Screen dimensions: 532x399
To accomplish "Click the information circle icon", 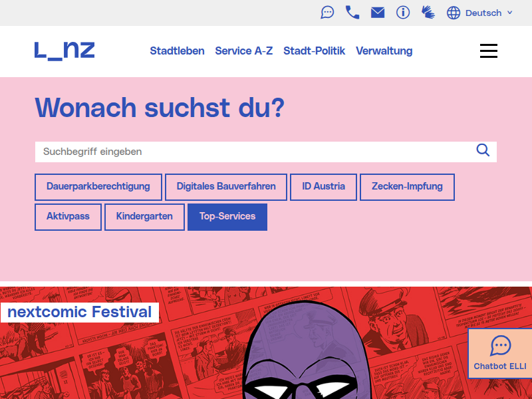I will pyautogui.click(x=403, y=13).
